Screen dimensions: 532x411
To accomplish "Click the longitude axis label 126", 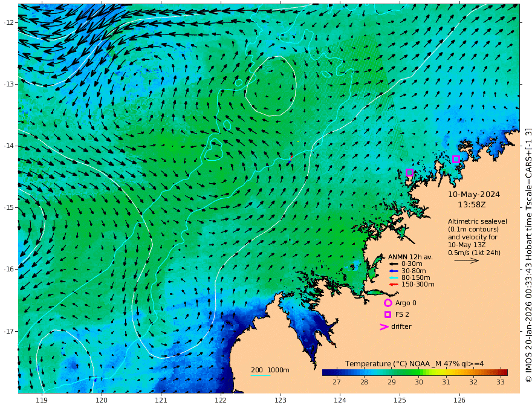I will (459, 401).
